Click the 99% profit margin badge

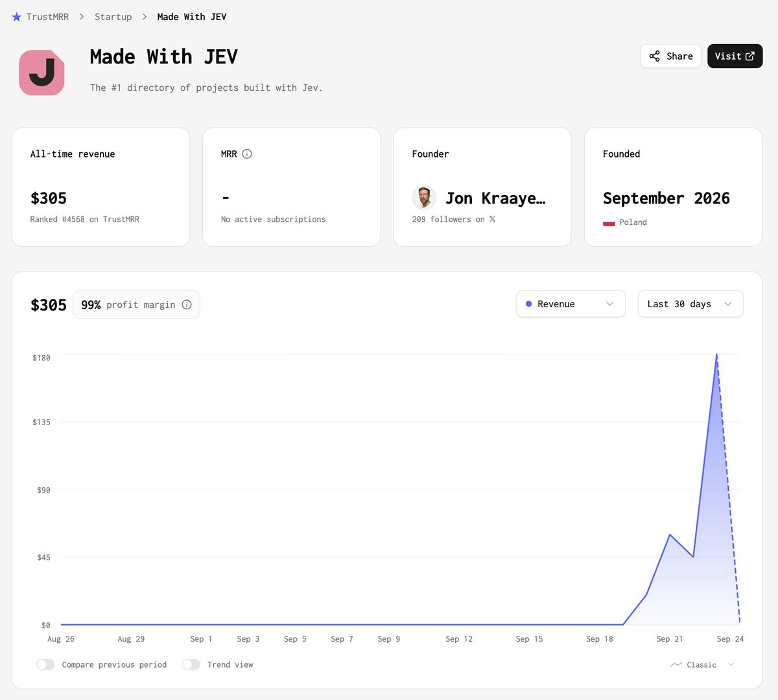pyautogui.click(x=136, y=305)
